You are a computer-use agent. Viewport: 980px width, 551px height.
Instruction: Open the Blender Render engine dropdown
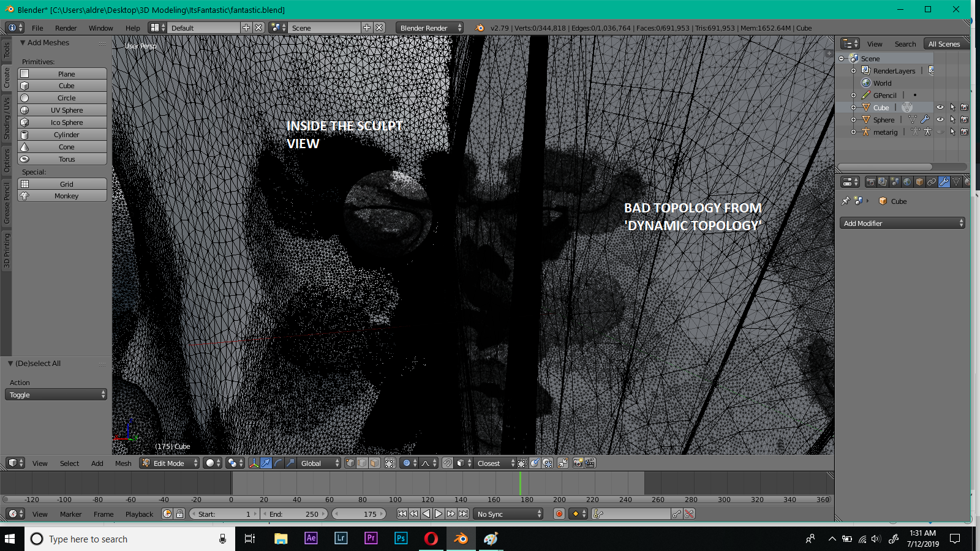click(429, 28)
